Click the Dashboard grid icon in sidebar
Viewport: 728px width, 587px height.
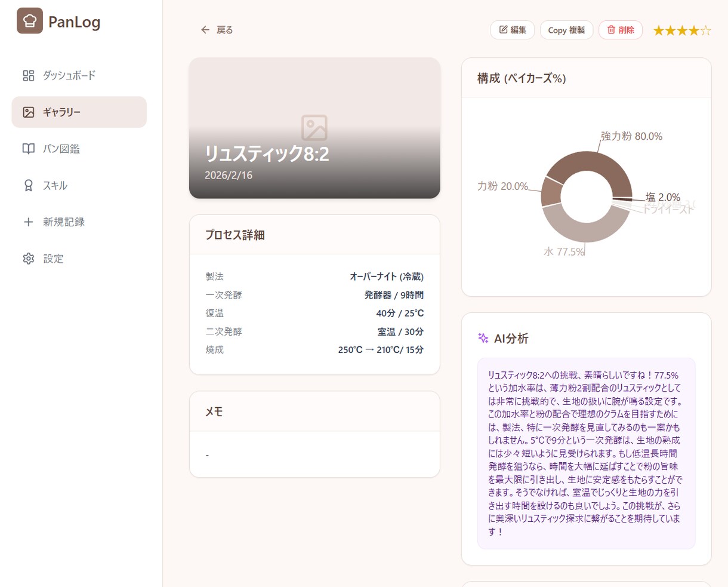pyautogui.click(x=29, y=75)
